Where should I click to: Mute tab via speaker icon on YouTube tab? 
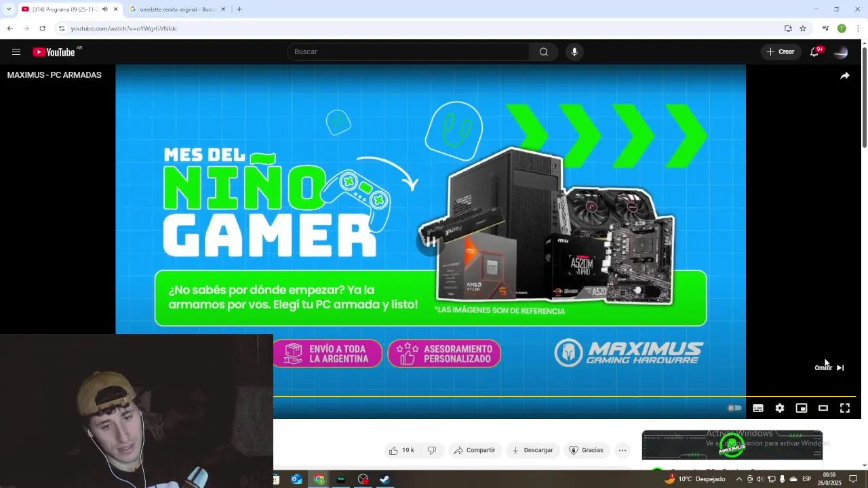tap(104, 9)
